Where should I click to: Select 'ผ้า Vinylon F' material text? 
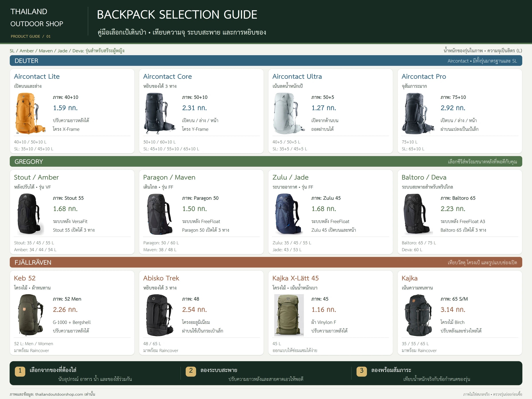[324, 322]
